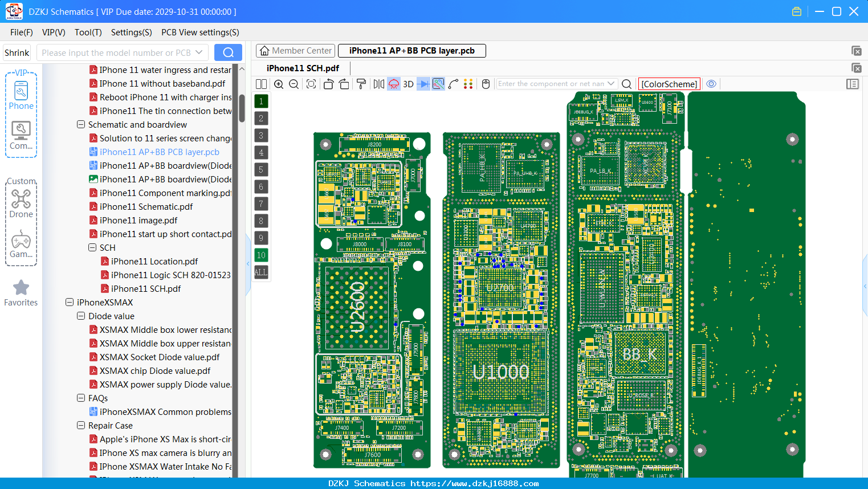The height and width of the screenshot is (489, 868).
Task: Open the ColorScheme settings
Action: [x=669, y=84]
